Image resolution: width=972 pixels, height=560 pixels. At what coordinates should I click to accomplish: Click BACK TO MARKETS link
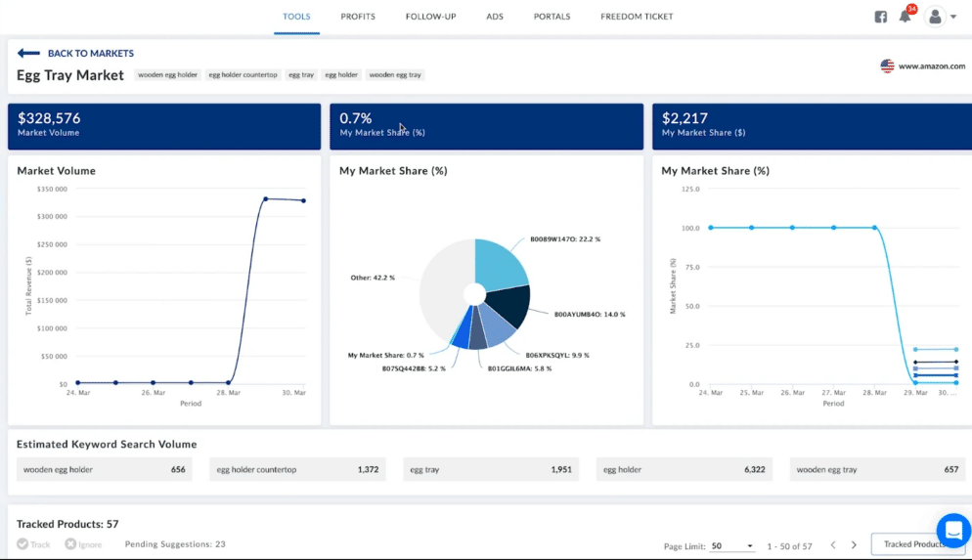(x=91, y=54)
